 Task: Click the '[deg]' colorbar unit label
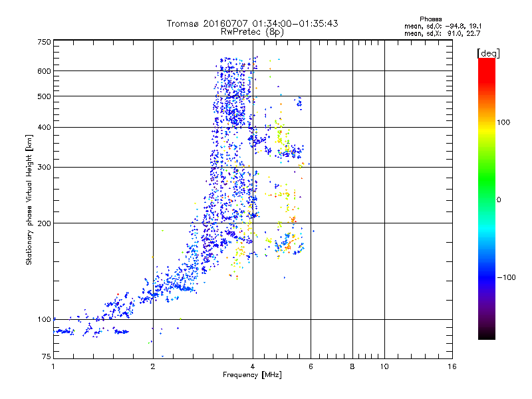point(488,53)
